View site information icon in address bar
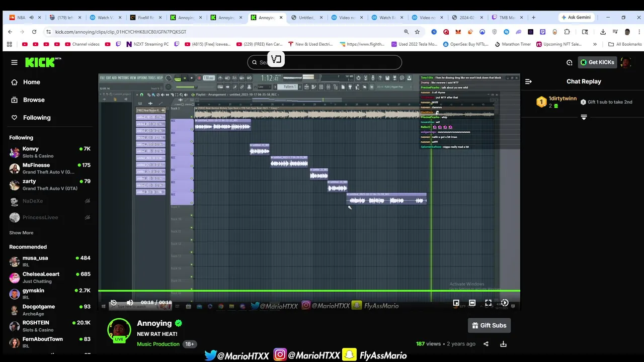The image size is (644, 362). (x=48, y=32)
